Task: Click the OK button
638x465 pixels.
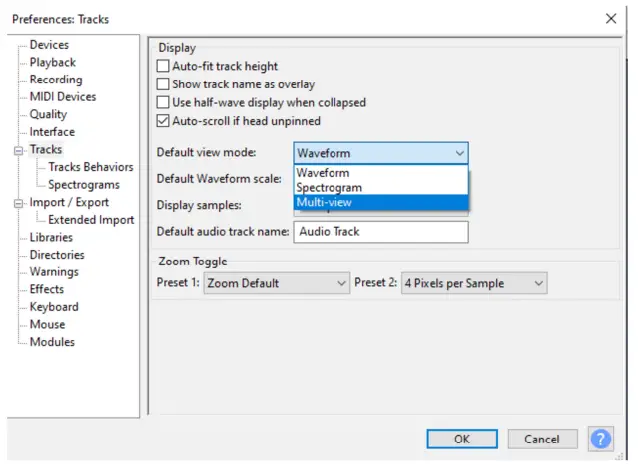Action: coord(461,439)
